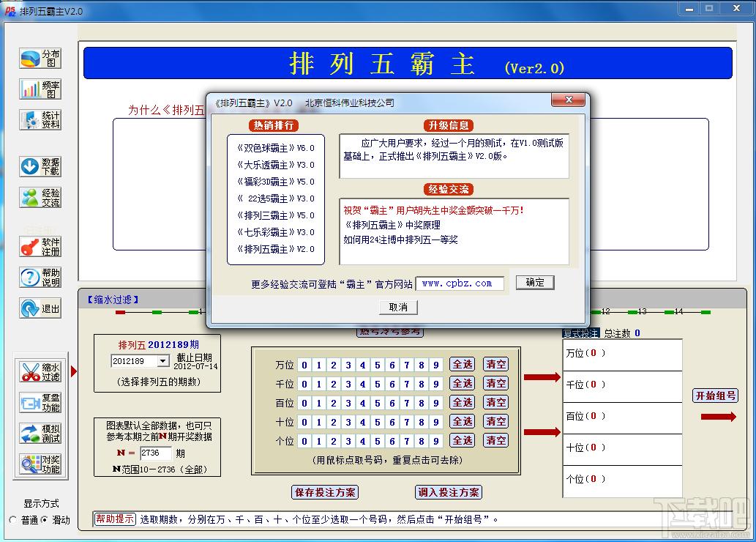The image size is (756, 542).
Task: Expand the 2012189 period dropdown
Action: 163,361
